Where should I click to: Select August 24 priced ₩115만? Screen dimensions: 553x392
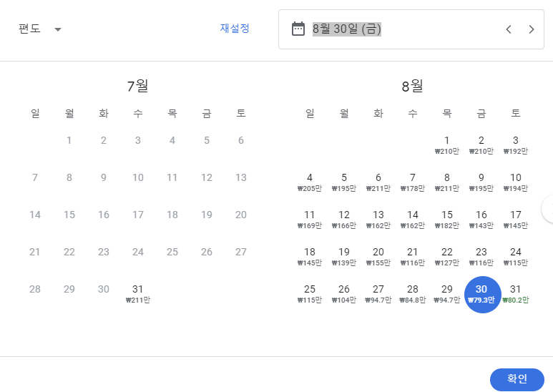click(516, 257)
